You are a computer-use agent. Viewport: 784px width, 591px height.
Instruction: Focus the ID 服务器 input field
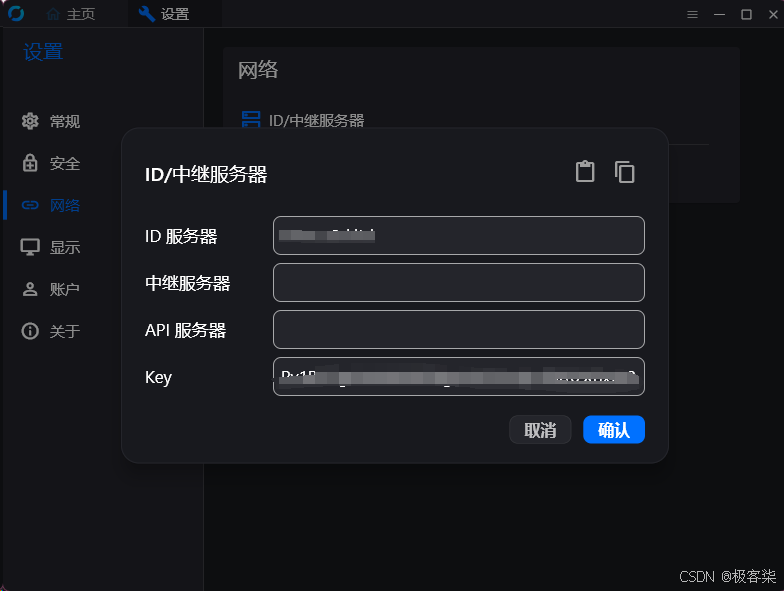(458, 236)
